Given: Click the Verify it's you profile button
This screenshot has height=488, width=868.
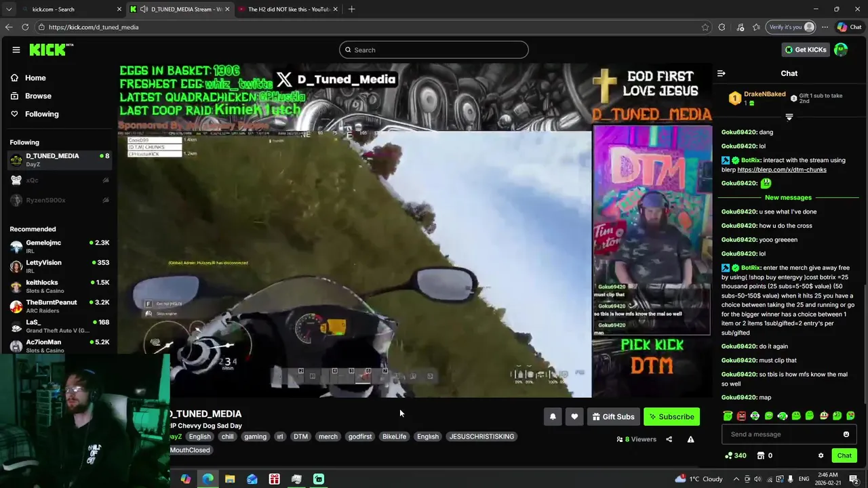Looking at the screenshot, I should tap(791, 27).
